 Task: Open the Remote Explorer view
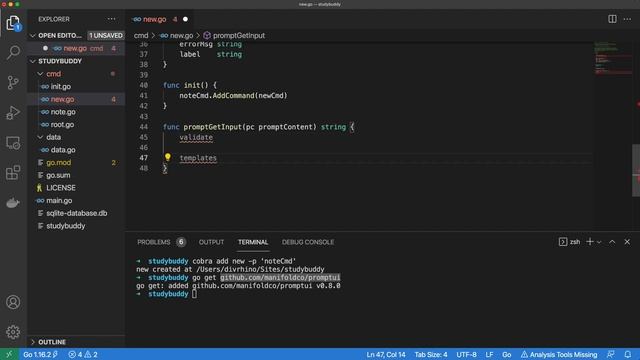13,143
